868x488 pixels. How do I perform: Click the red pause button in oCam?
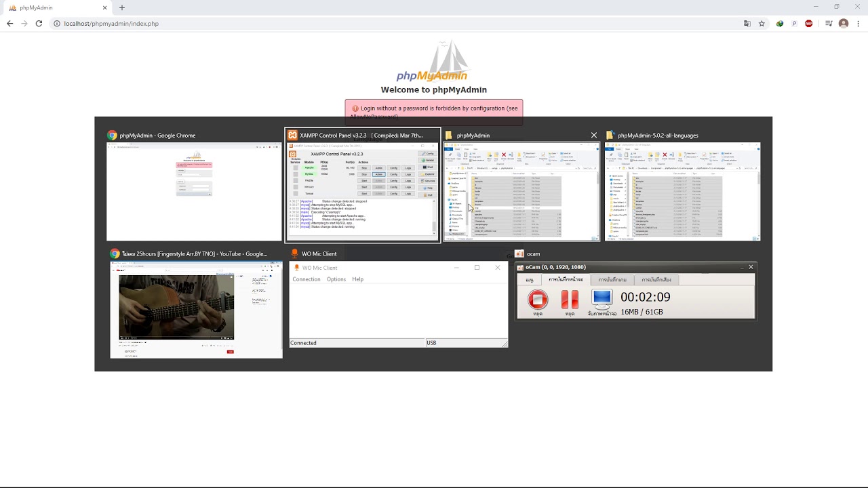(x=570, y=300)
